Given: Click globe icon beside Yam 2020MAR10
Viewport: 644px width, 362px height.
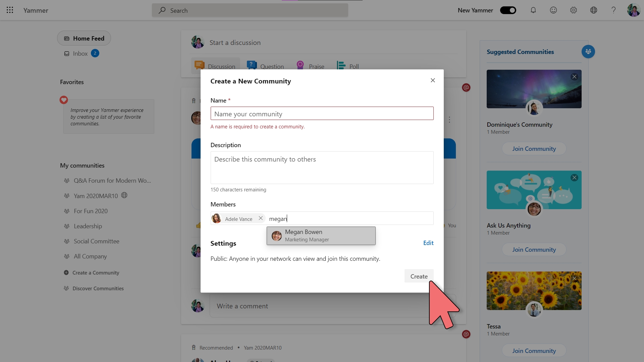Looking at the screenshot, I should point(124,195).
